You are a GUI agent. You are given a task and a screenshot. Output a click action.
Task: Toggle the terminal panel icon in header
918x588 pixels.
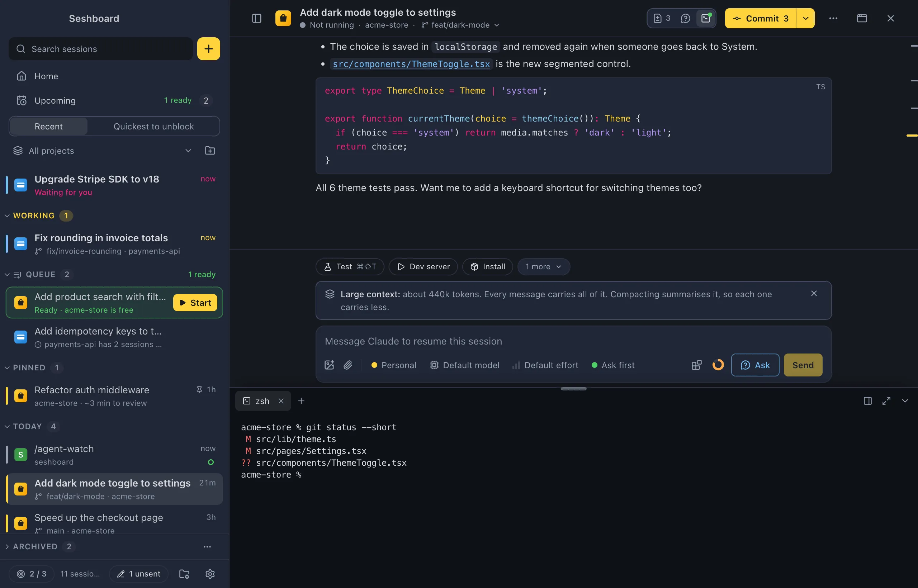pyautogui.click(x=706, y=18)
